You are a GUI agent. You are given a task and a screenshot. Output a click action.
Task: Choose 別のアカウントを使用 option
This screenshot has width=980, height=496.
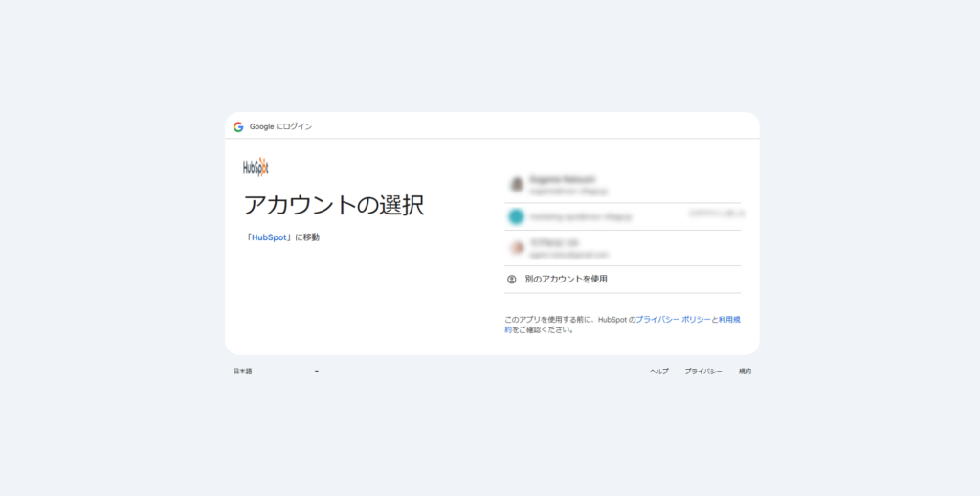click(x=622, y=280)
